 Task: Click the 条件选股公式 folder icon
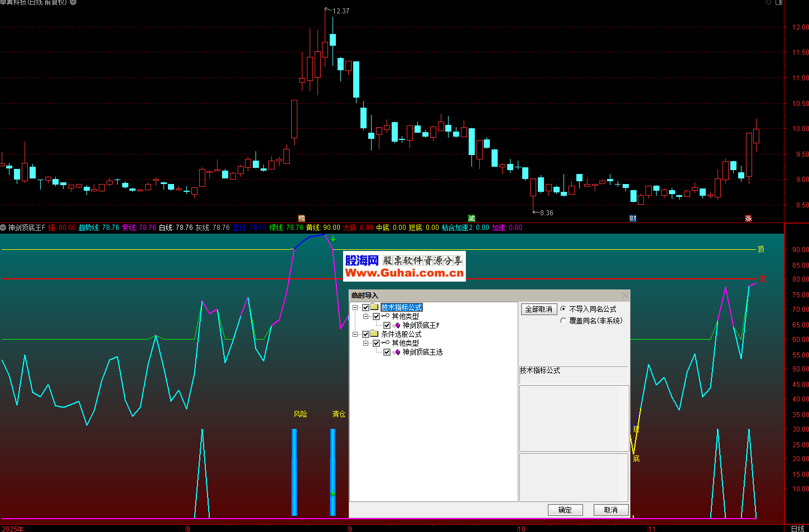tap(374, 334)
